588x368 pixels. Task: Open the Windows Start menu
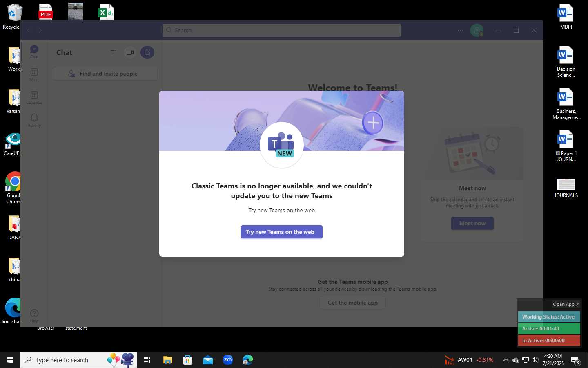tap(10, 360)
